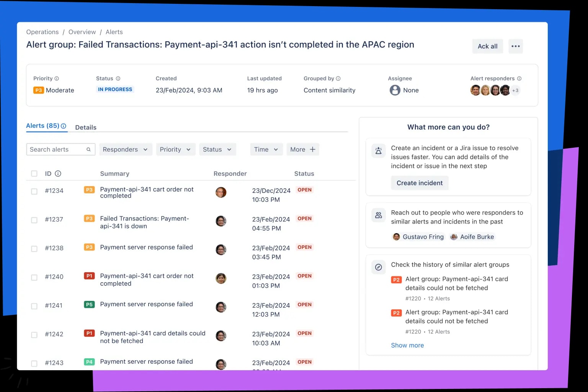Check the select-all checkbox in the header
The height and width of the screenshot is (392, 588).
click(x=34, y=173)
